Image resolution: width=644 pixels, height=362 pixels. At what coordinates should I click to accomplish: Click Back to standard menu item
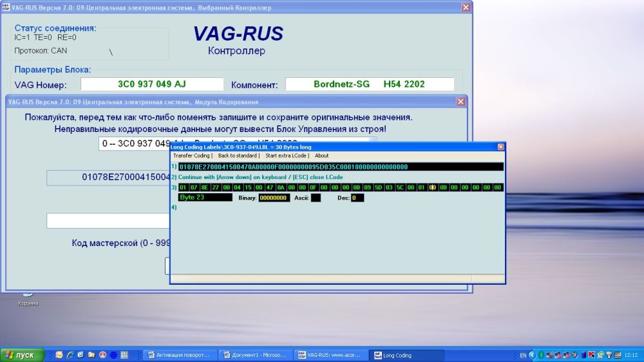click(238, 156)
